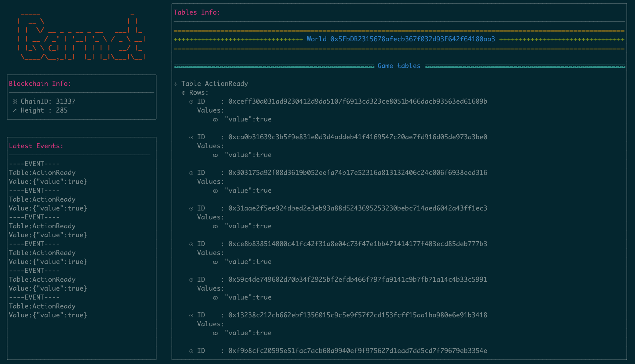Viewport: 635px width, 364px height.
Task: Click the chain icon beside ChainID
Action: (x=15, y=102)
